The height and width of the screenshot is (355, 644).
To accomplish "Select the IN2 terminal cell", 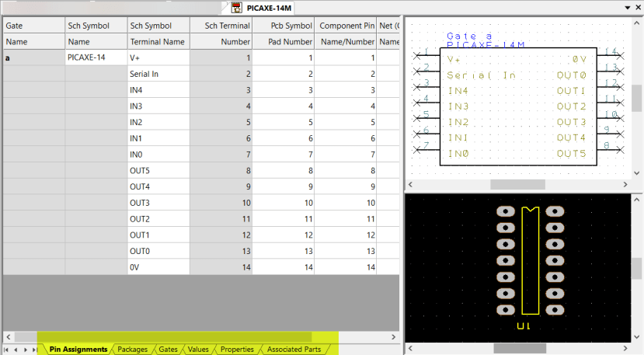I will (158, 122).
